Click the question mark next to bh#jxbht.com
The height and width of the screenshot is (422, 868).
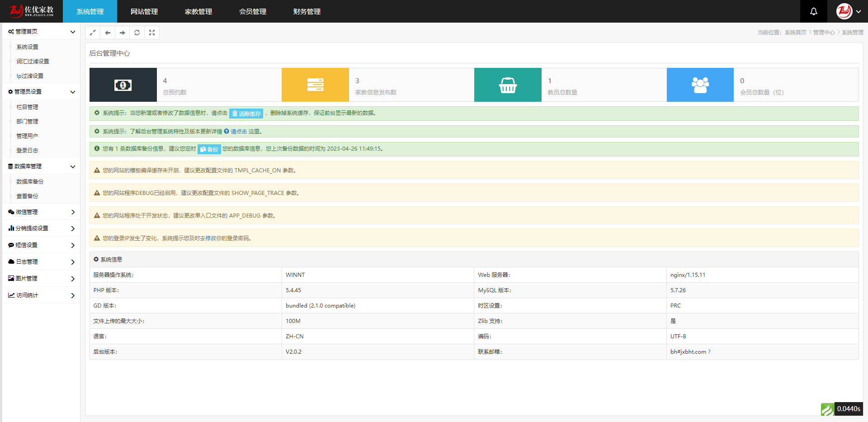709,351
